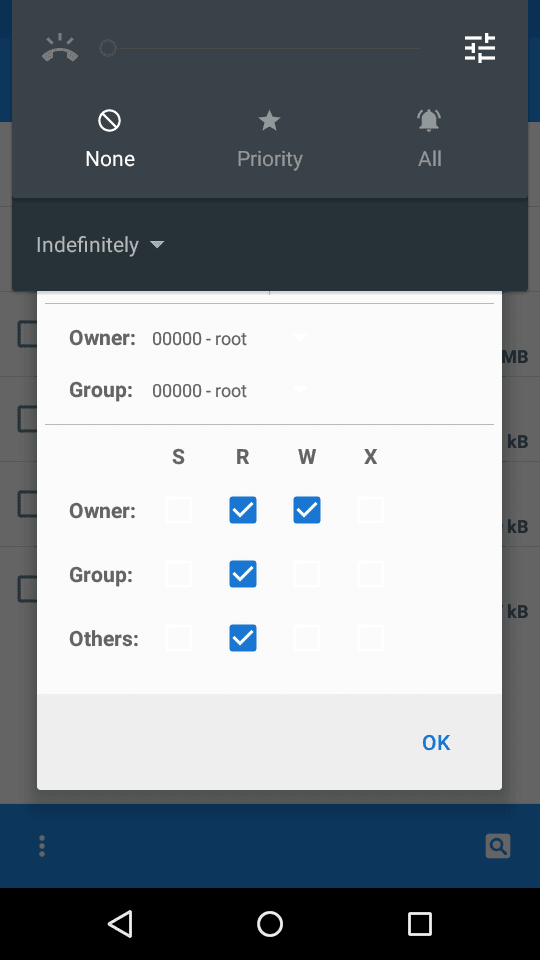Screen dimensions: 540x960
Task: Tap the All notifications bell icon
Action: (429, 121)
